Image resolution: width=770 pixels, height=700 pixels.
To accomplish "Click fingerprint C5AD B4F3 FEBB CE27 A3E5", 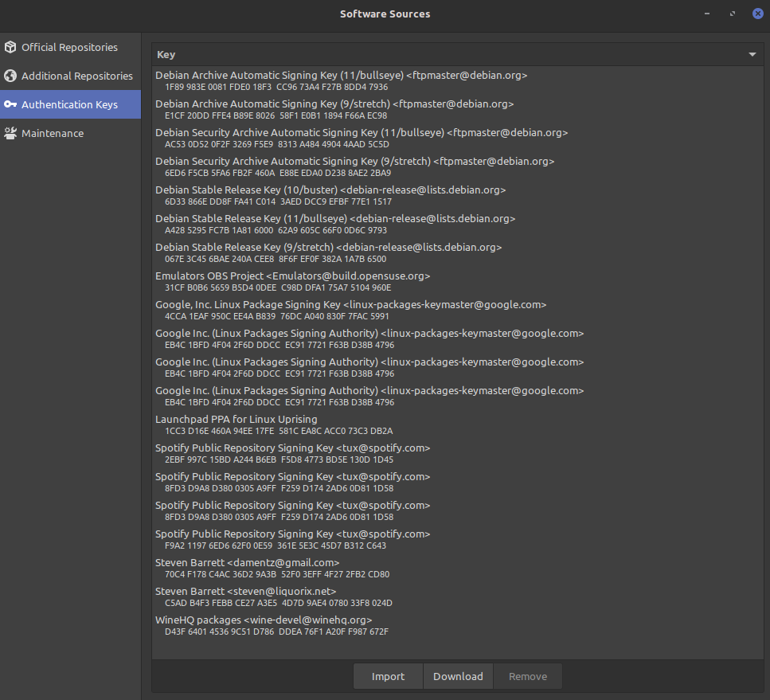I will 221,603.
